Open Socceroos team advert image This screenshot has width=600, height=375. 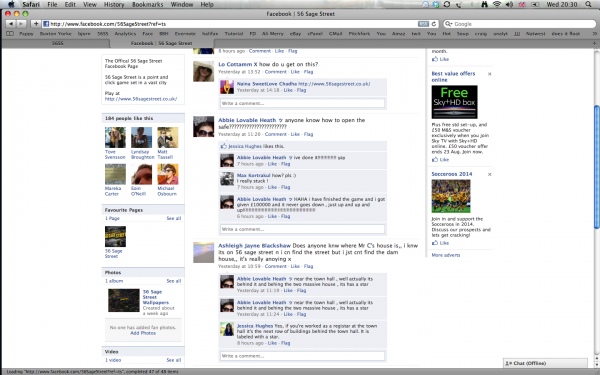(451, 196)
